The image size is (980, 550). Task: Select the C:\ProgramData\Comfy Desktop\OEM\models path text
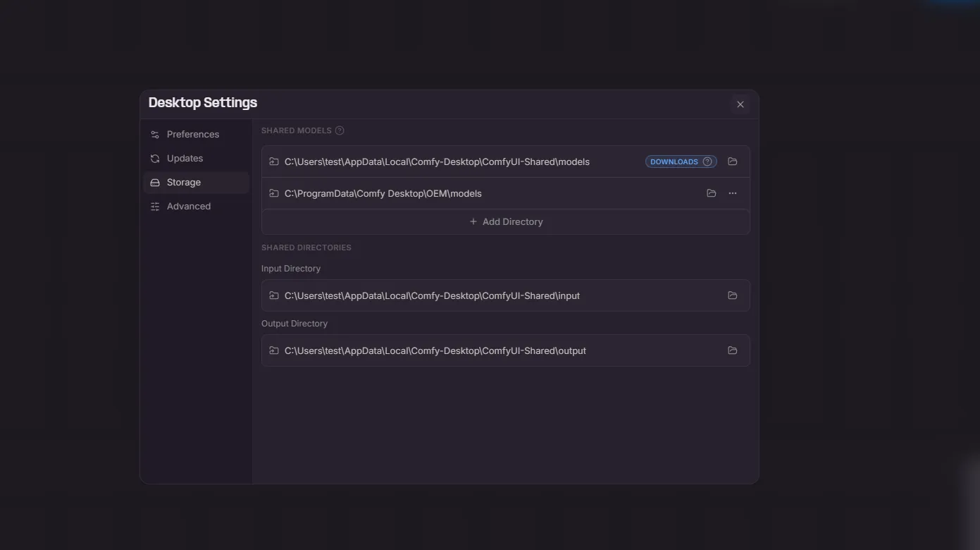383,193
